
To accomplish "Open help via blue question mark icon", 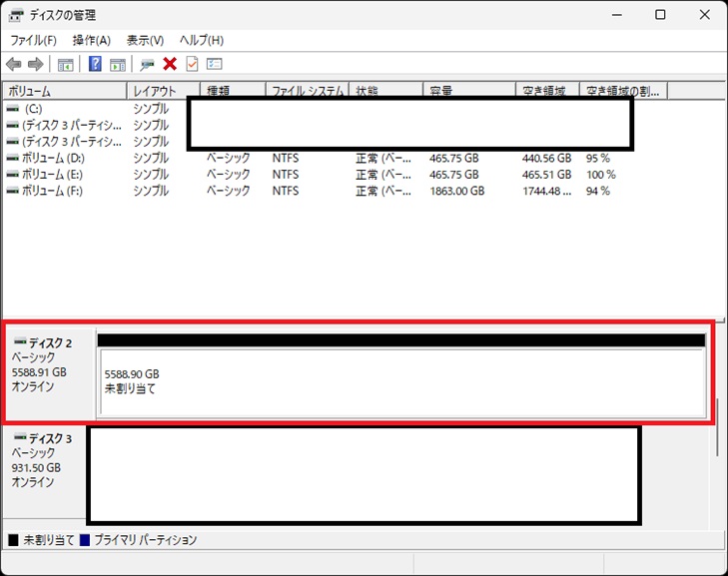I will [95, 64].
